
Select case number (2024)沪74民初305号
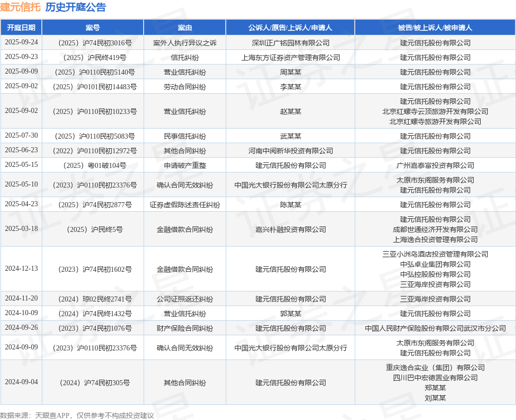(x=95, y=383)
